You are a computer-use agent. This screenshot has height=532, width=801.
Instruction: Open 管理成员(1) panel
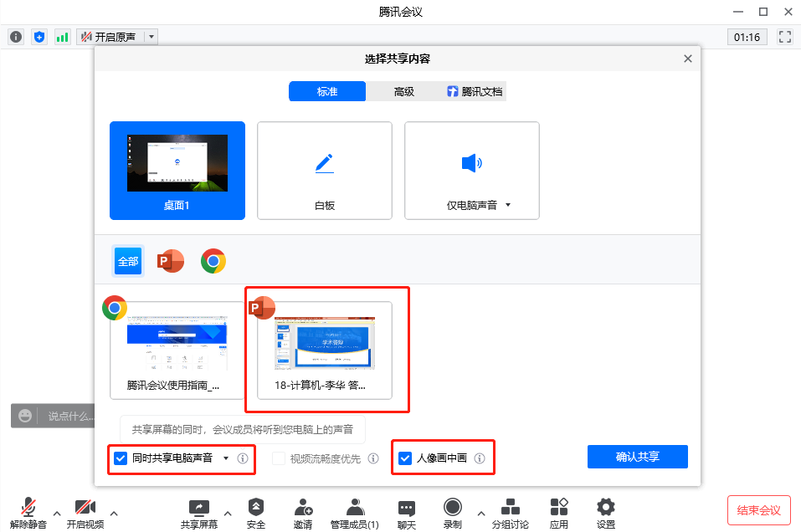click(x=355, y=513)
